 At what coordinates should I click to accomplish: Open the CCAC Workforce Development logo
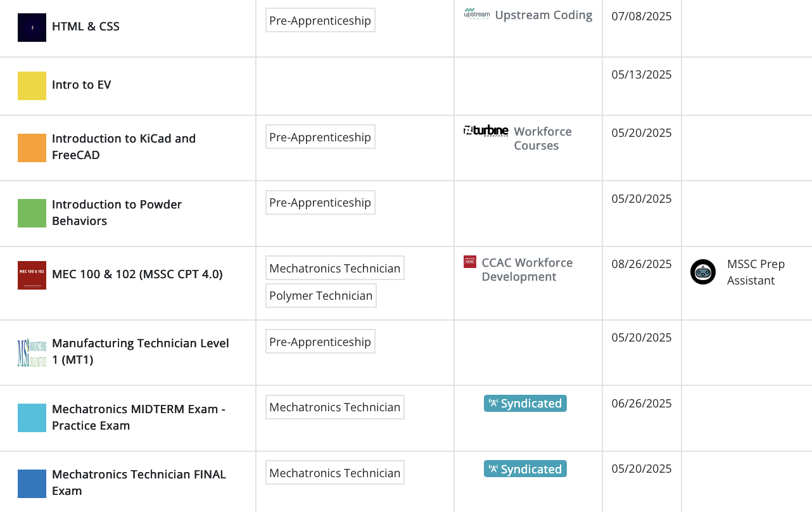[x=469, y=262]
